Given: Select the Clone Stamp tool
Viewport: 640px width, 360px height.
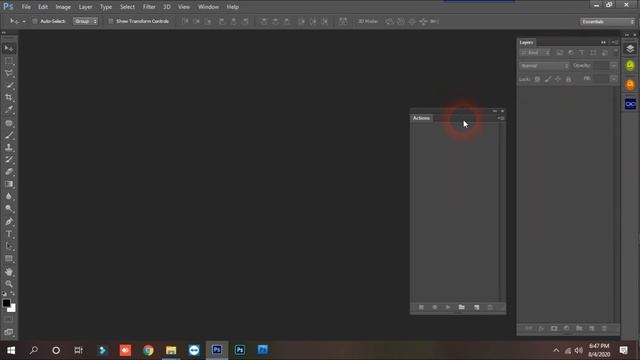Looking at the screenshot, I should click(x=9, y=147).
